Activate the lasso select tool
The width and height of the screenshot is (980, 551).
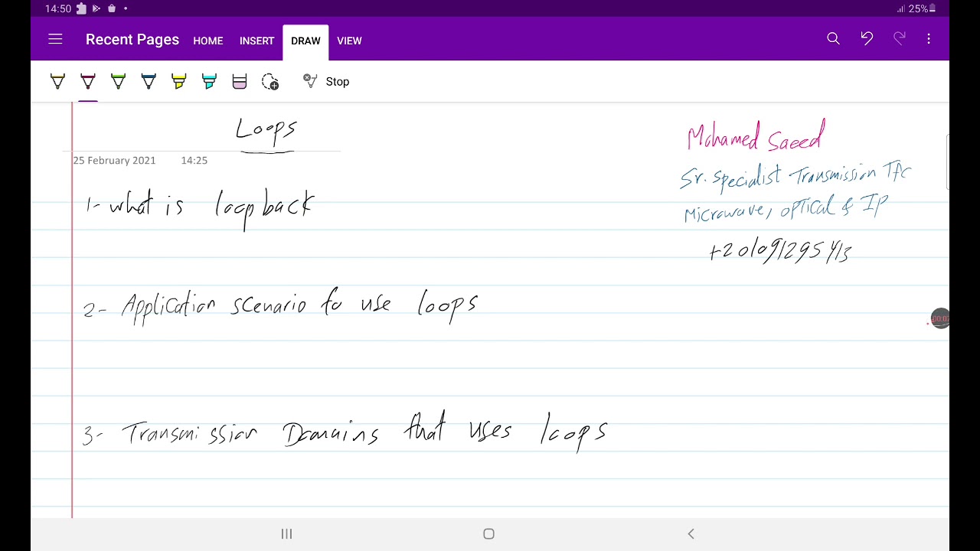click(270, 82)
